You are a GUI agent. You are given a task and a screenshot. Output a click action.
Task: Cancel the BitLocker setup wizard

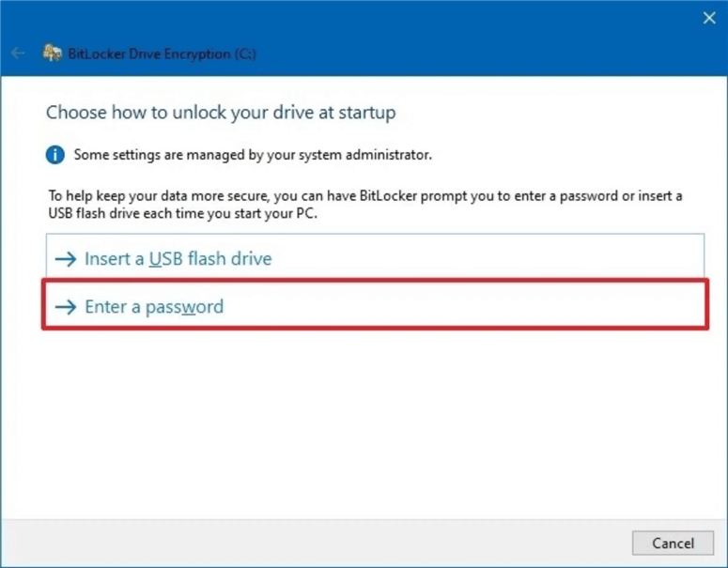(x=673, y=543)
